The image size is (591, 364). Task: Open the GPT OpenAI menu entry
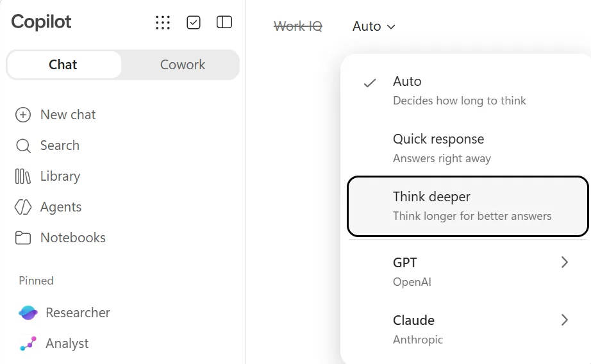pyautogui.click(x=467, y=272)
